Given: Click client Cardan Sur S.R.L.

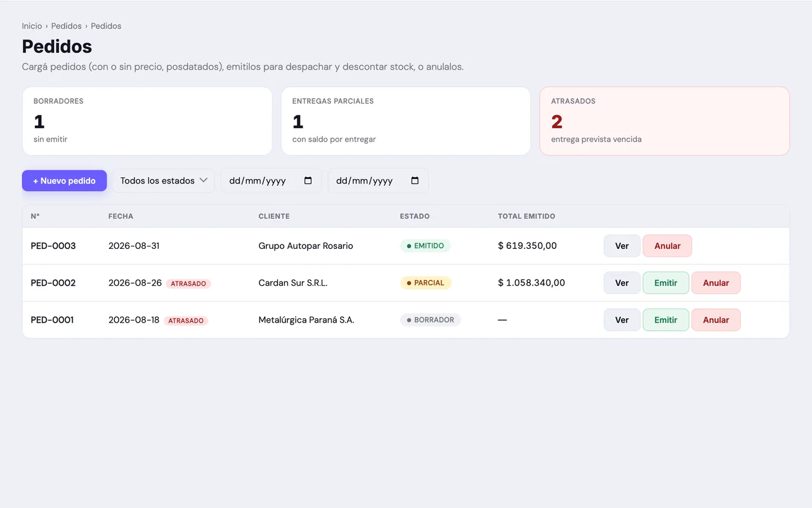Looking at the screenshot, I should pos(293,283).
